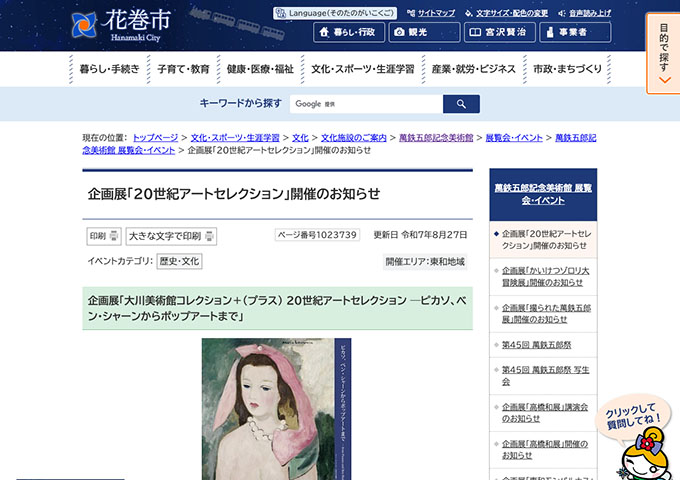
Task: Click the Google keyword search field
Action: pyautogui.click(x=365, y=104)
